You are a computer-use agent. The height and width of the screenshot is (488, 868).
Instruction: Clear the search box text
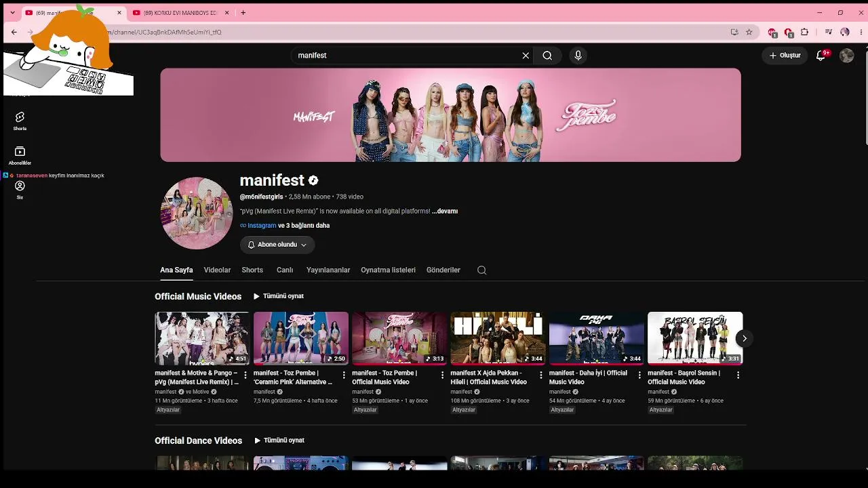click(x=526, y=56)
